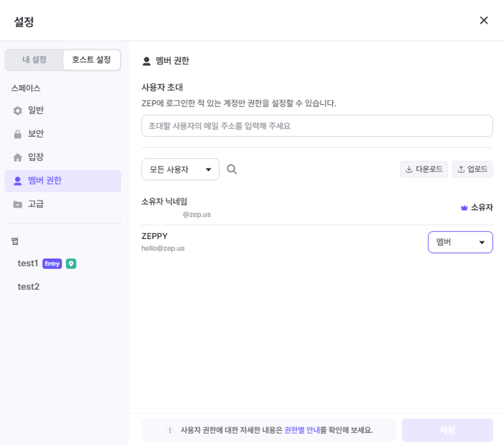
Task: Close the settings dialog
Action: tap(484, 20)
